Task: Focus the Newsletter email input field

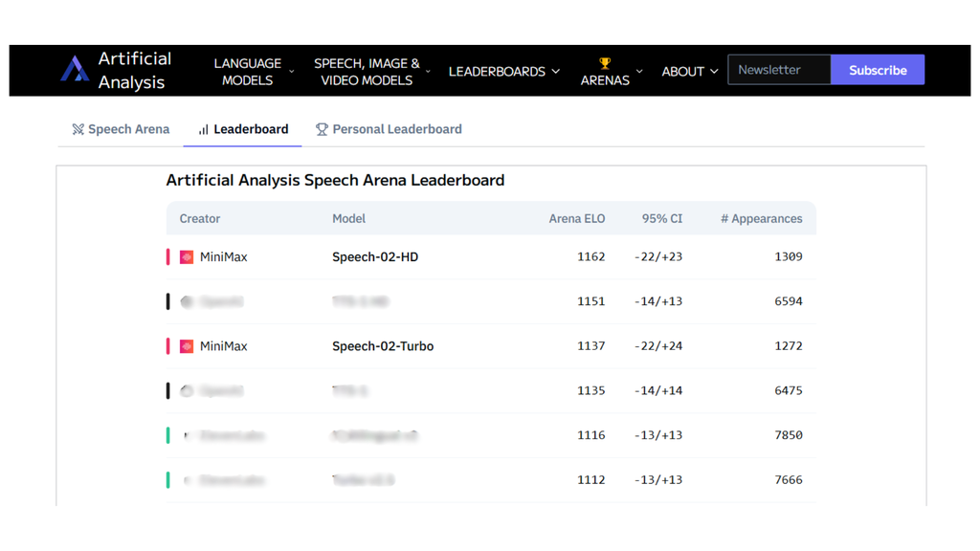Action: point(779,70)
